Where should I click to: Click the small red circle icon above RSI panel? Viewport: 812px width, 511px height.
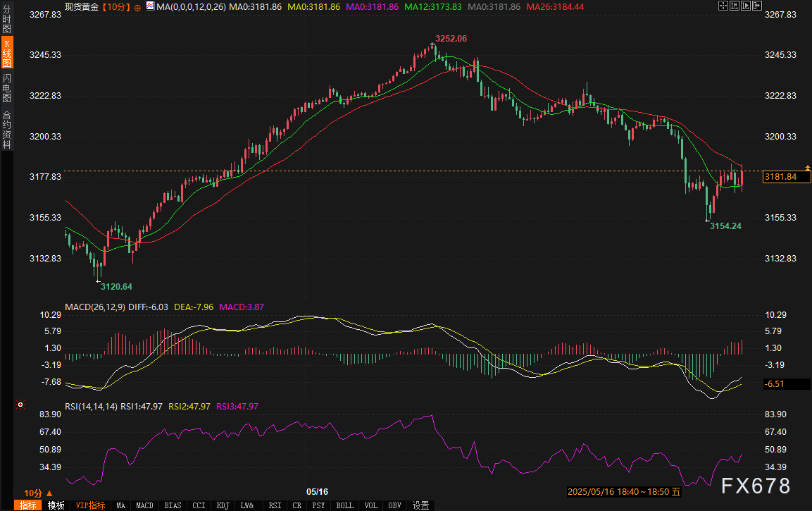coord(20,405)
